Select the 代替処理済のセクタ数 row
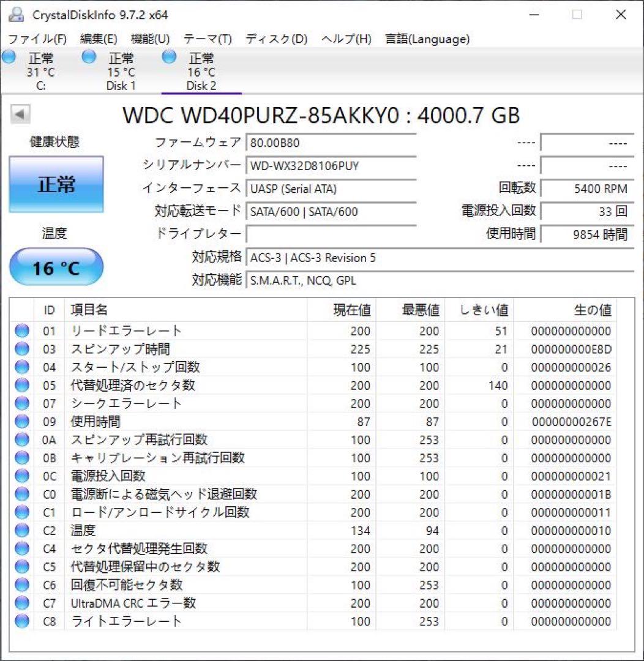Viewport: 644px width, 661px height. pos(313,386)
